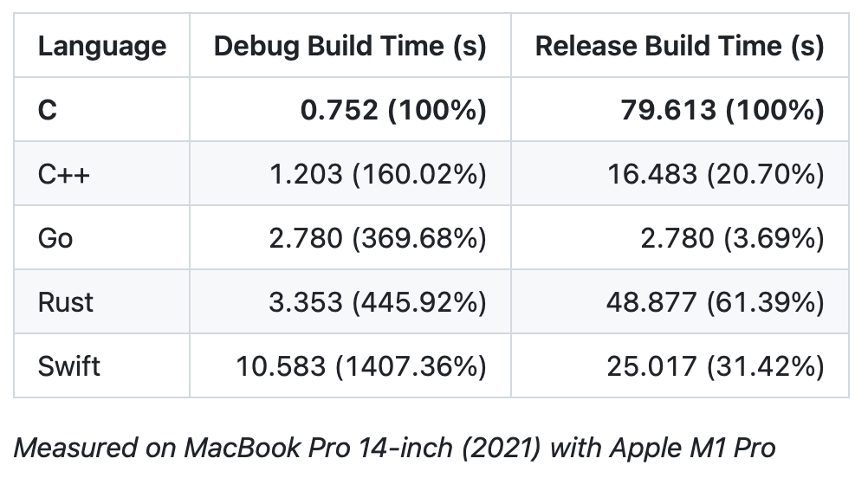Image resolution: width=868 pixels, height=478 pixels.
Task: Click the Release Build Time (s) header
Action: [x=679, y=46]
